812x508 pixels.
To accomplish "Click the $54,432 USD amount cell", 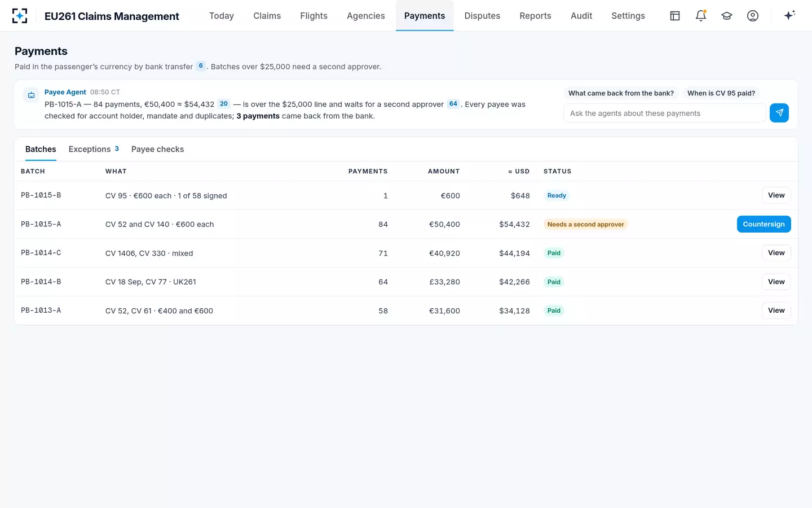I will [x=514, y=224].
